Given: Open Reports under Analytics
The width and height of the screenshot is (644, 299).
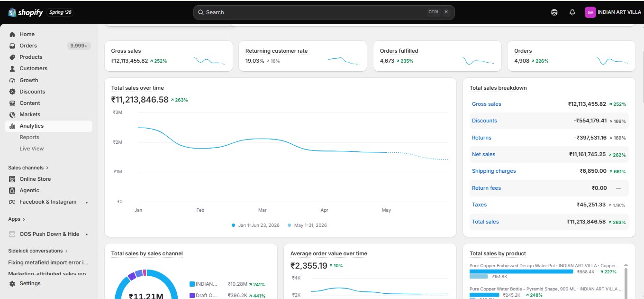Looking at the screenshot, I should [29, 137].
